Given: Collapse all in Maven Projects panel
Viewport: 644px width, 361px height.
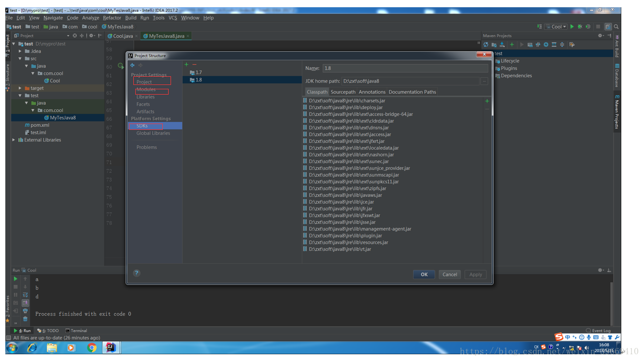Looking at the screenshot, I should (562, 44).
